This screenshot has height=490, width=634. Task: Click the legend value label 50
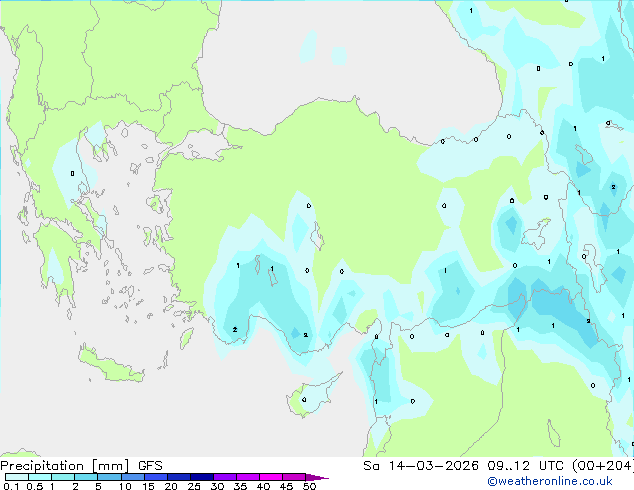coord(309,486)
